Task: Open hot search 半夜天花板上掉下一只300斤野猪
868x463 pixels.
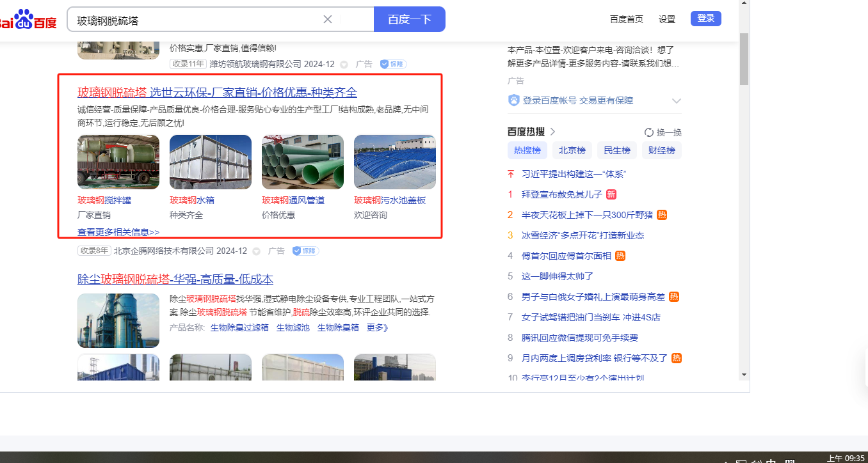Action: (x=588, y=215)
